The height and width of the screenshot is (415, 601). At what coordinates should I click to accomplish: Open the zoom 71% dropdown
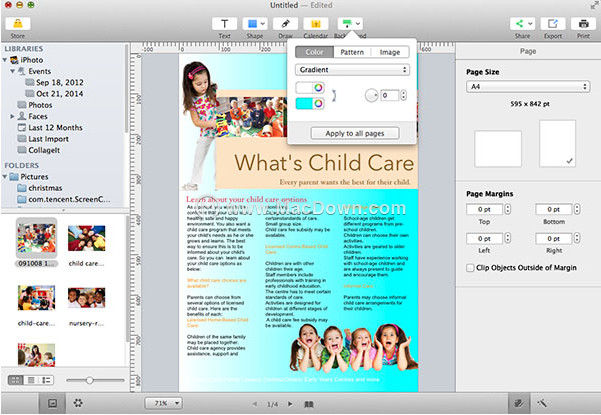click(164, 403)
